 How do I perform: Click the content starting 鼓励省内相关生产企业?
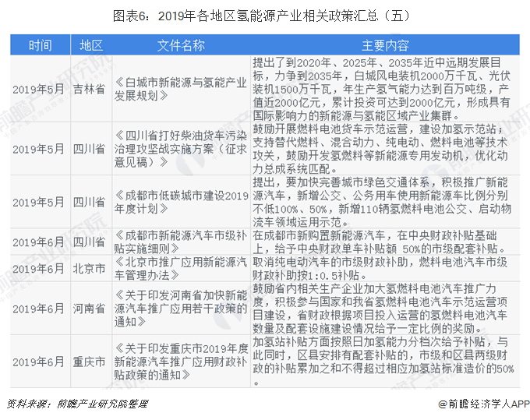(380, 309)
